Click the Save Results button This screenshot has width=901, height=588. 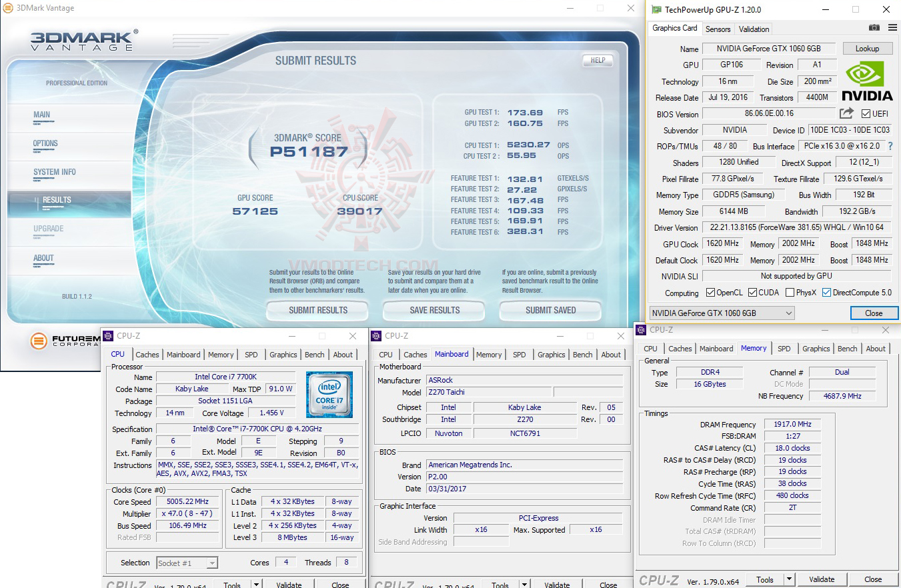tap(434, 310)
